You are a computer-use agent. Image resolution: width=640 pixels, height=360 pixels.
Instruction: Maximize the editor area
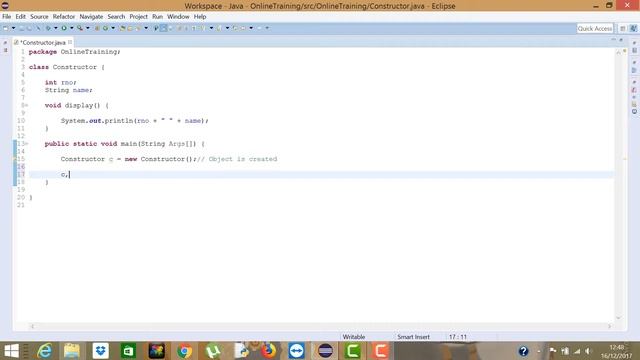pyautogui.click(x=621, y=40)
